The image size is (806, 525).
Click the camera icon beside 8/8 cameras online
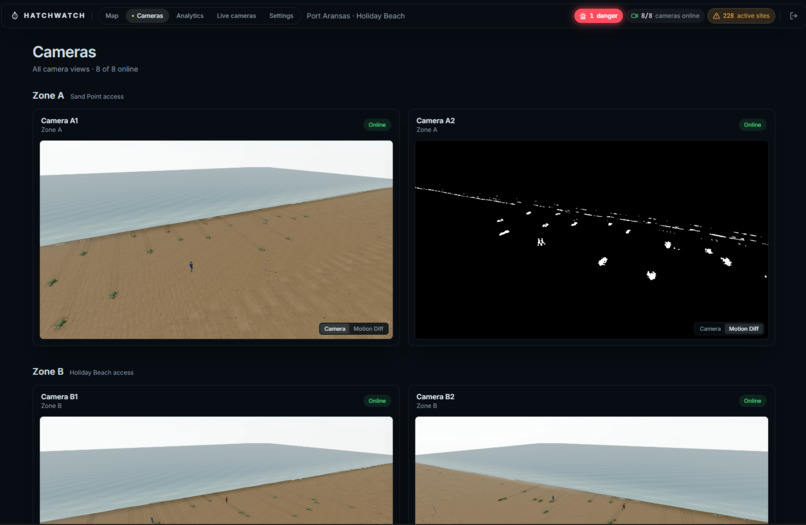634,16
